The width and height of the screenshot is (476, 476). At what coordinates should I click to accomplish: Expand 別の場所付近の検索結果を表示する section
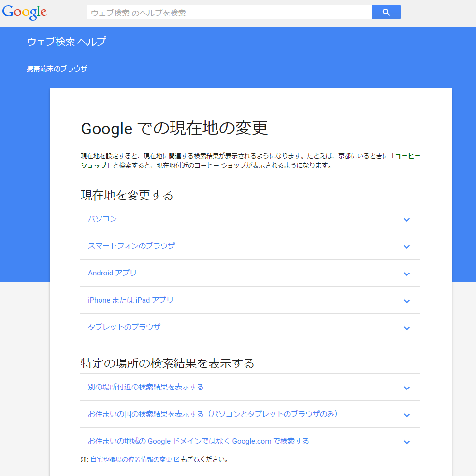point(250,387)
